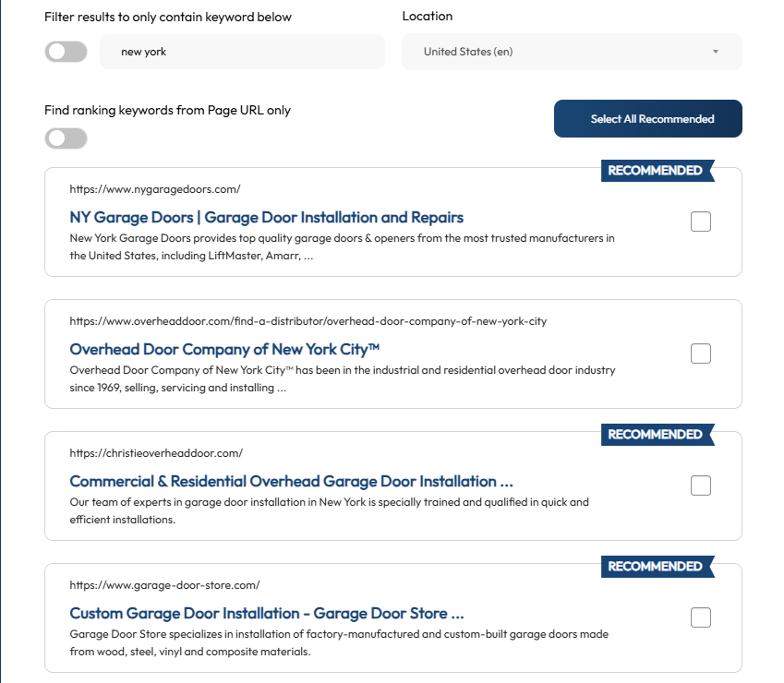Open Commercial & Residential Overhead Garage Door Installation link
This screenshot has width=784, height=683.
[292, 481]
